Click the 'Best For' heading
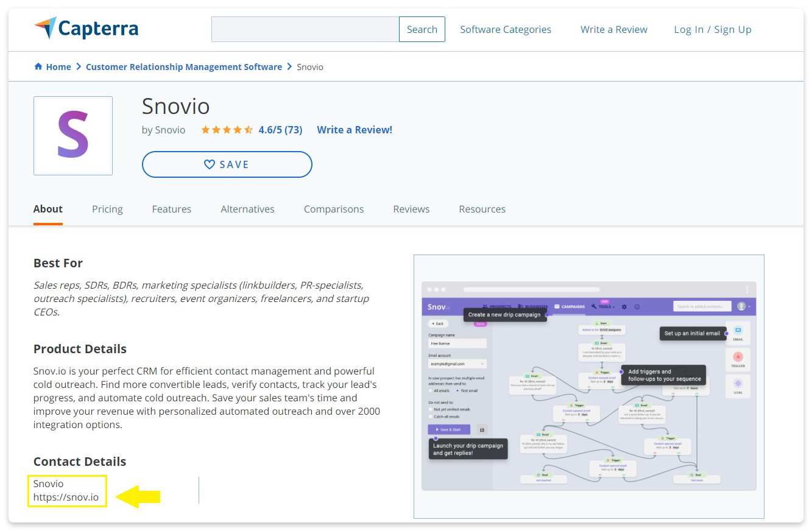This screenshot has width=812, height=531. [x=58, y=263]
